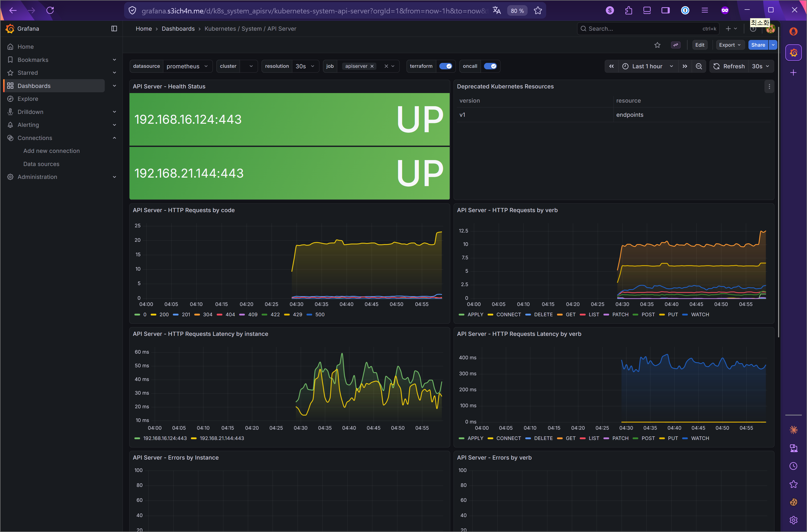Mark this dashboard as favorite with the star

[658, 45]
